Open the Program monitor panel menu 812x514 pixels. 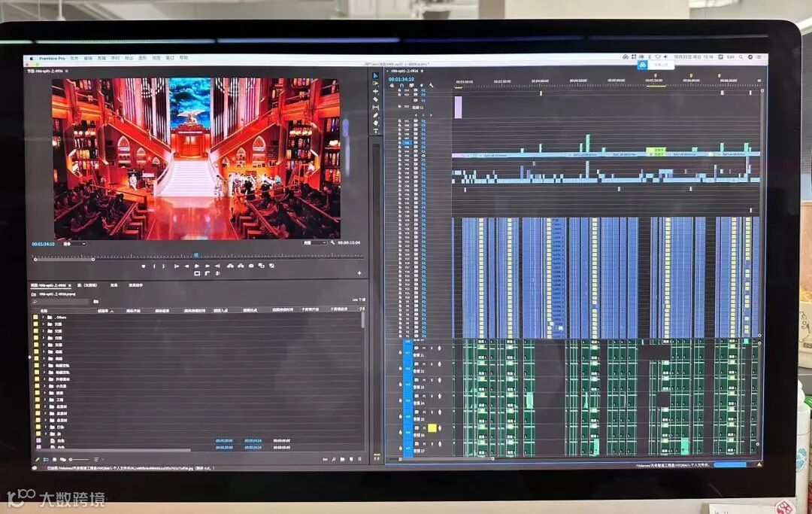tap(67, 71)
